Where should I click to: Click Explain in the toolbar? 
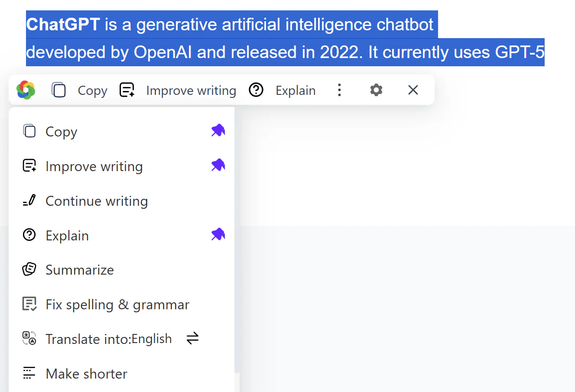pyautogui.click(x=296, y=90)
